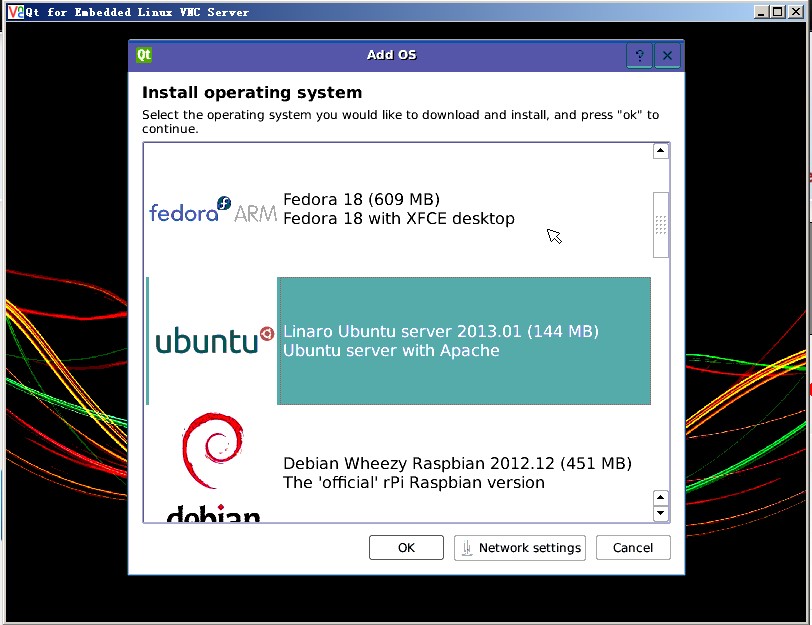Close the Add OS dialog

click(668, 55)
